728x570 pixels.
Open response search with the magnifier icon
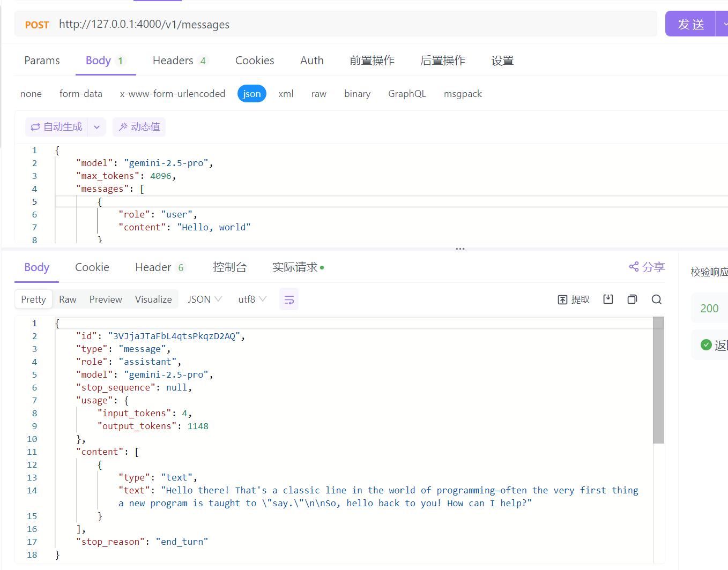(x=656, y=299)
